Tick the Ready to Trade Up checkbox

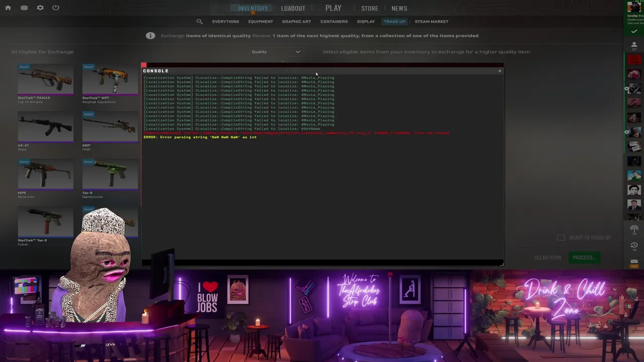(x=561, y=238)
